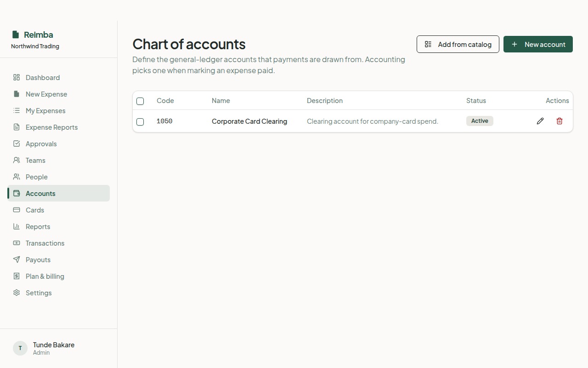Open Plan & billing
The width and height of the screenshot is (588, 368).
(x=59, y=276)
